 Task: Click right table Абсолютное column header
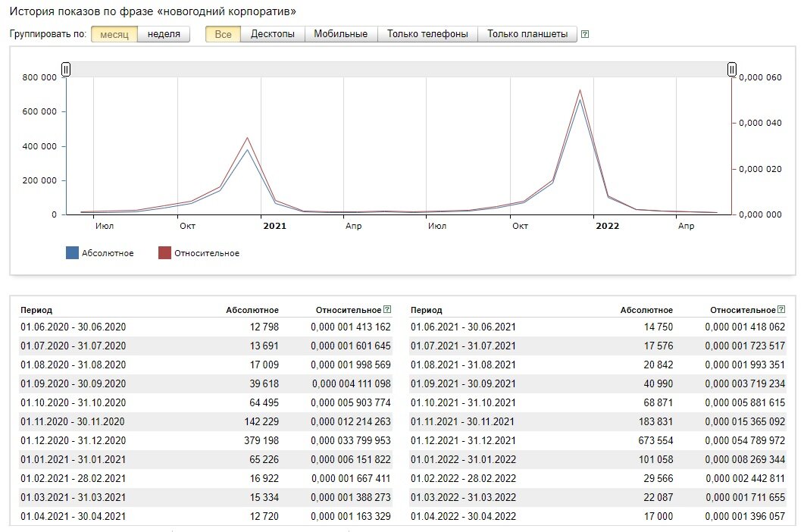(x=646, y=310)
